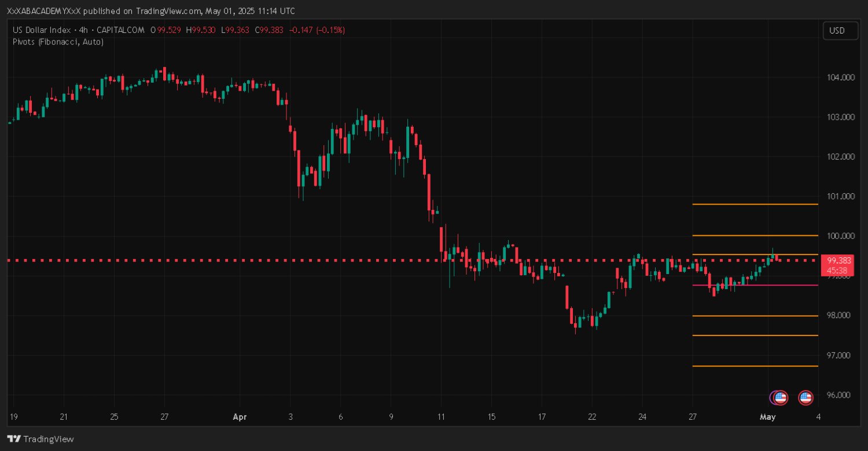Click the published on TradingView.com header text
Image resolution: width=868 pixels, height=451 pixels.
(150, 11)
